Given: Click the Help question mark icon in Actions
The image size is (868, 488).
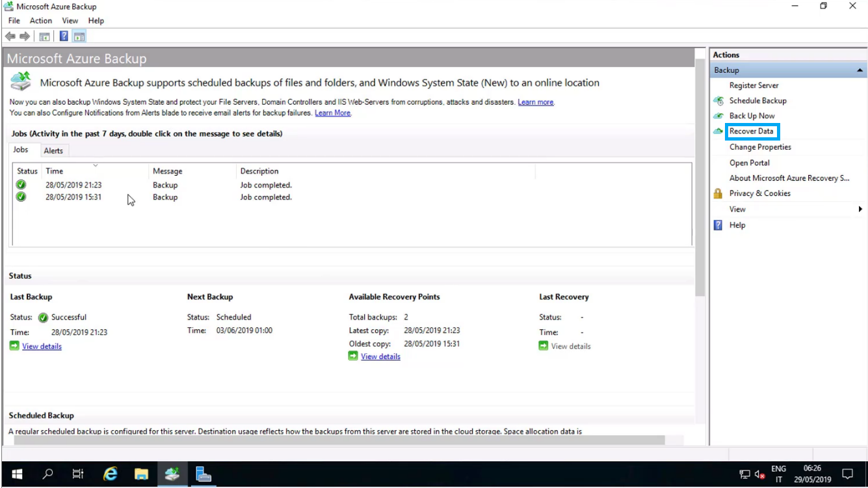Looking at the screenshot, I should pyautogui.click(x=718, y=225).
